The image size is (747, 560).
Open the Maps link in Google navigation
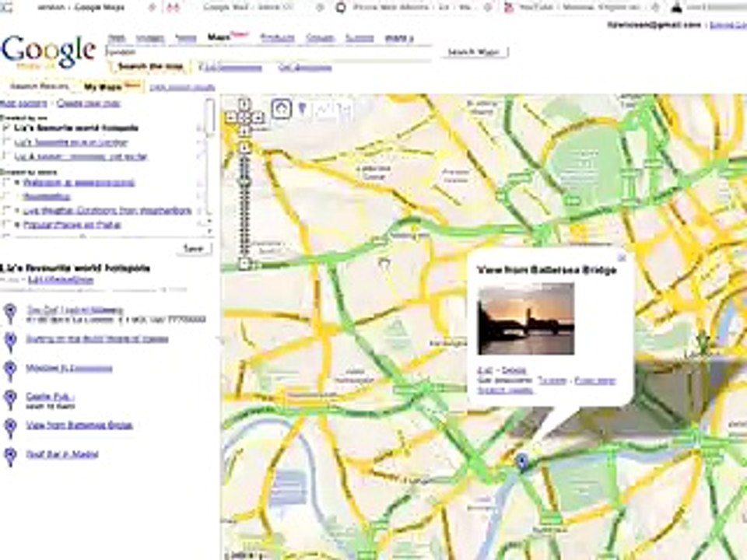point(219,37)
